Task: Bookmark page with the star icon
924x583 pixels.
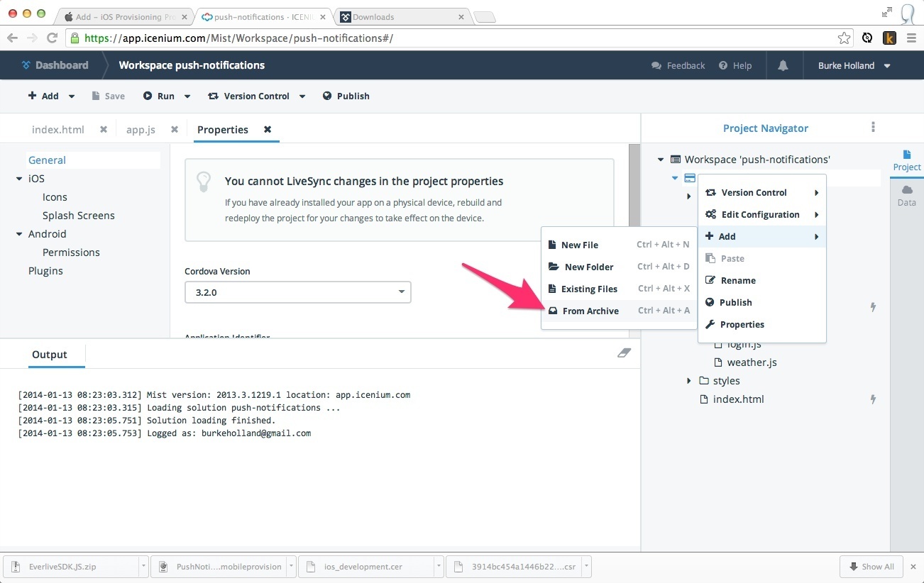Action: click(x=844, y=38)
